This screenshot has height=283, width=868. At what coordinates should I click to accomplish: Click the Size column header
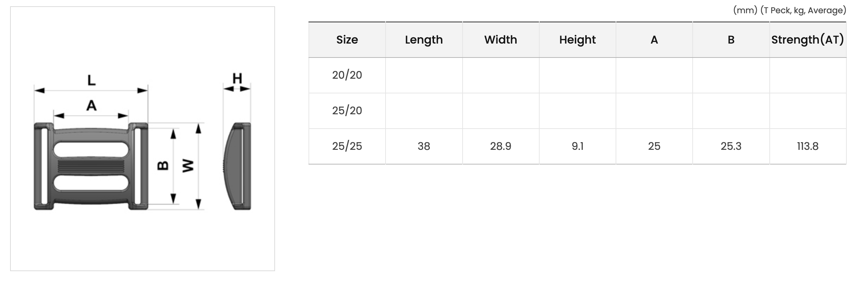click(347, 40)
